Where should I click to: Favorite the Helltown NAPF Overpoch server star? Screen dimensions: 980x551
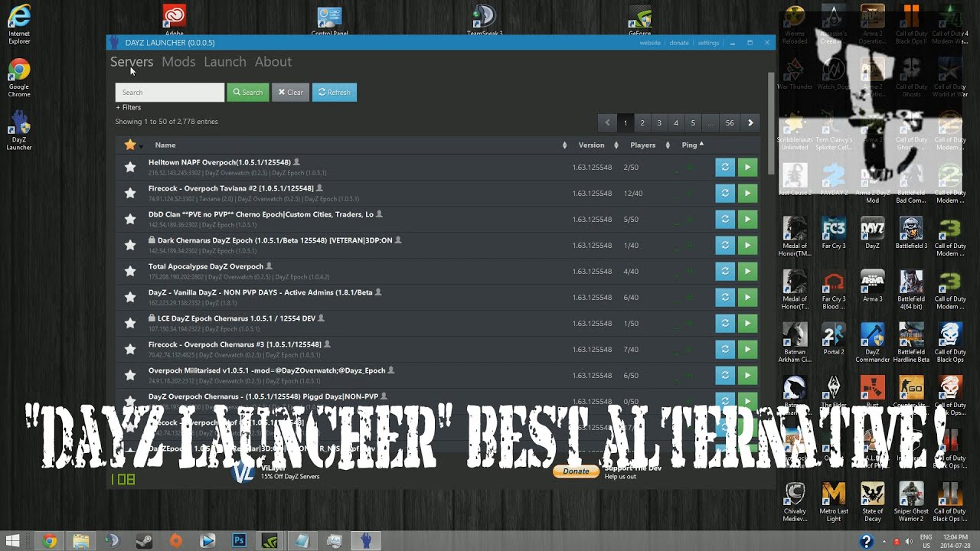click(130, 167)
